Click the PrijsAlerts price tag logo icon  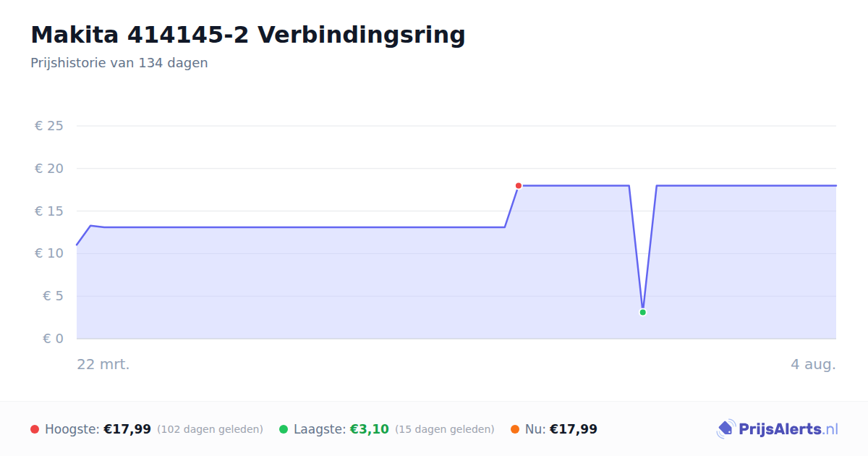click(x=726, y=429)
